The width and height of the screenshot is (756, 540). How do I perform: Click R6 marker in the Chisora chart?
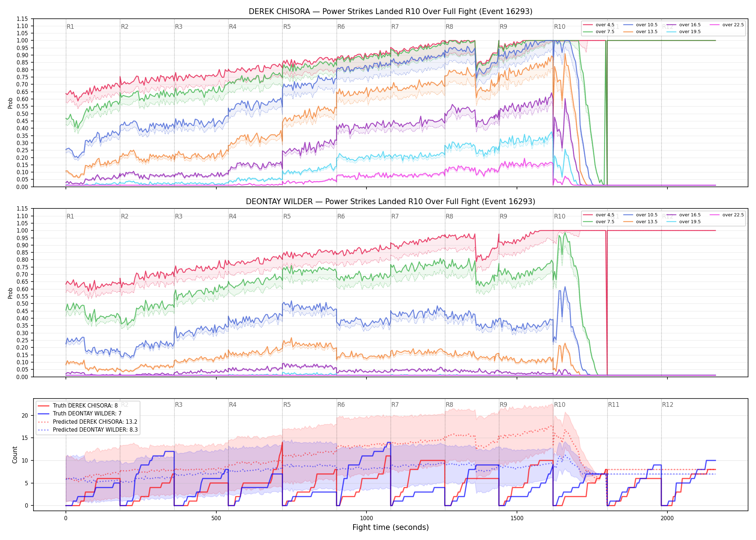(341, 27)
